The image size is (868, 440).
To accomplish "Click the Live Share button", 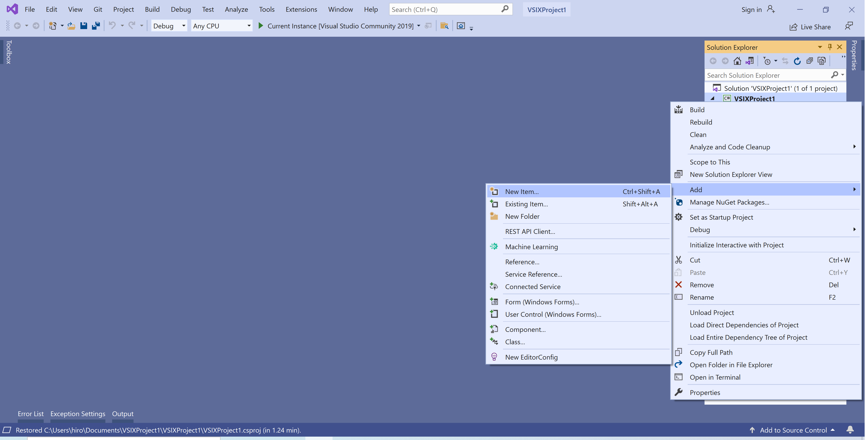I will point(810,27).
